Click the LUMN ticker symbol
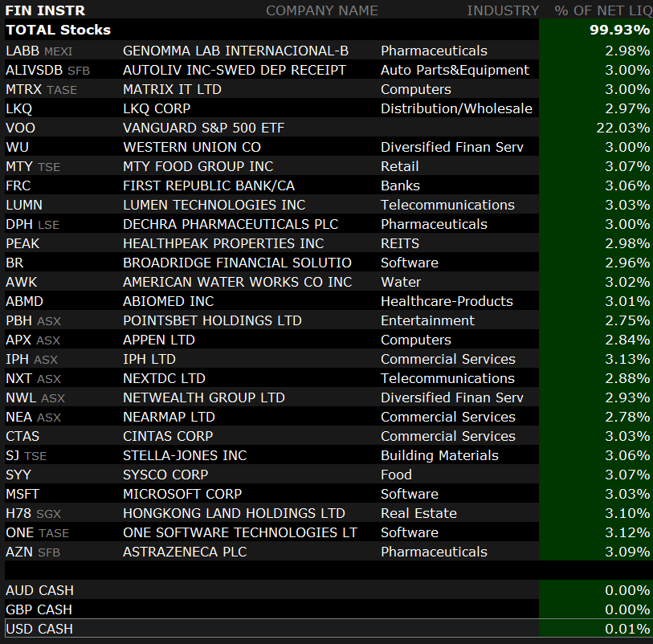The height and width of the screenshot is (644, 653). tap(24, 206)
